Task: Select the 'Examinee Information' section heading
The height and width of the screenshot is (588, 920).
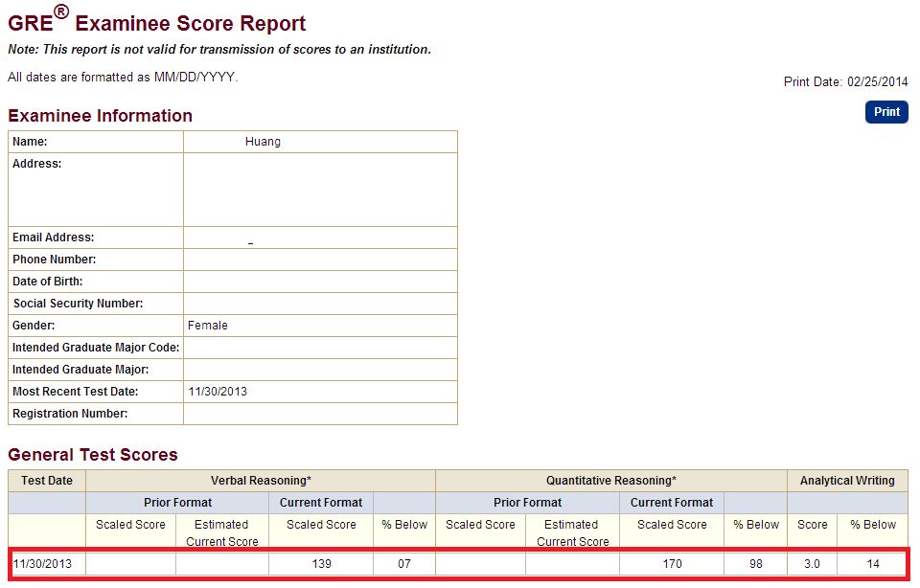Action: pyautogui.click(x=101, y=116)
